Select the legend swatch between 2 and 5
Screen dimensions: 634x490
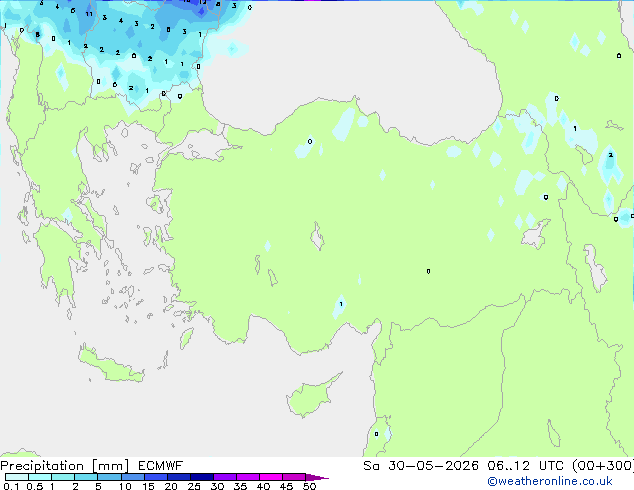point(86,477)
